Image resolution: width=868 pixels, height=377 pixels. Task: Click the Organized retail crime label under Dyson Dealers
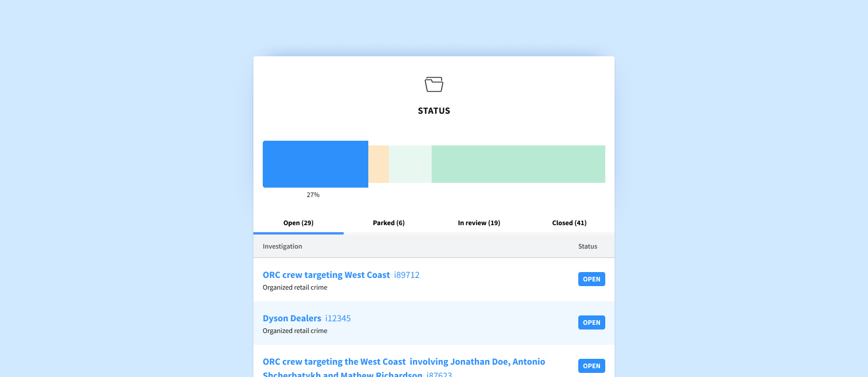[295, 331]
